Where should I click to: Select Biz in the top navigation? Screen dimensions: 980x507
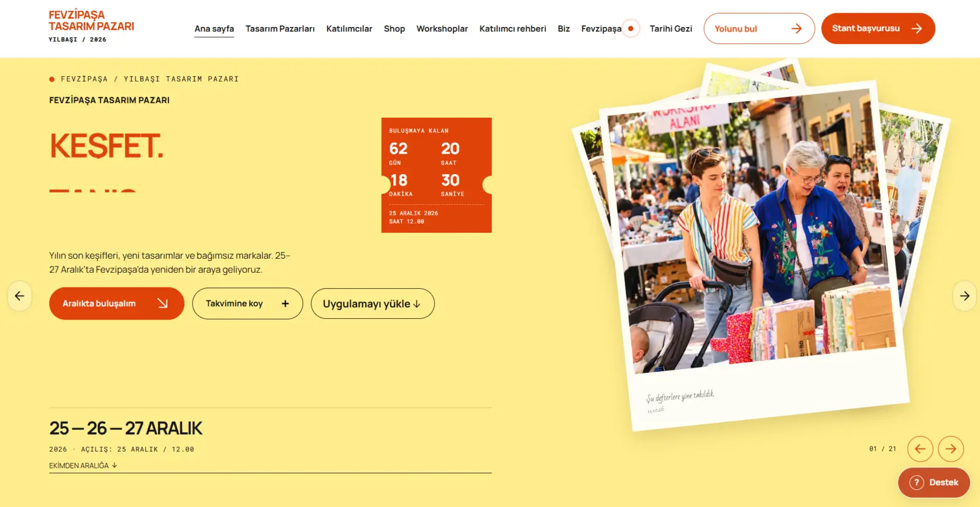pos(563,29)
